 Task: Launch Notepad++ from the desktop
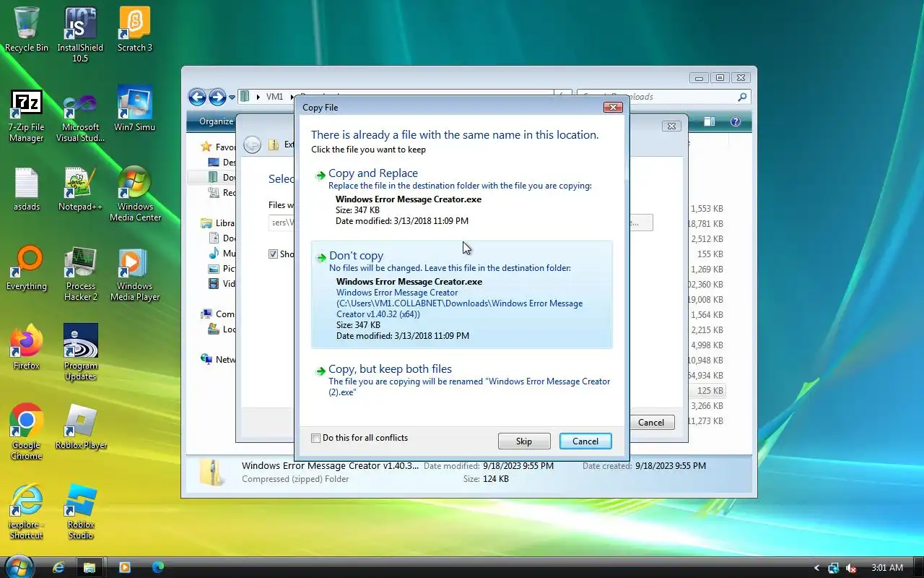pyautogui.click(x=80, y=189)
